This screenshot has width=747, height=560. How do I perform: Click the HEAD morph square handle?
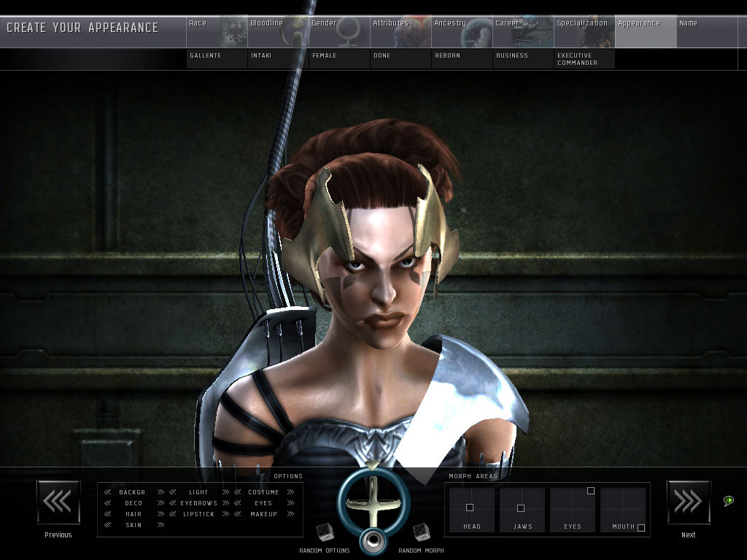coord(470,507)
